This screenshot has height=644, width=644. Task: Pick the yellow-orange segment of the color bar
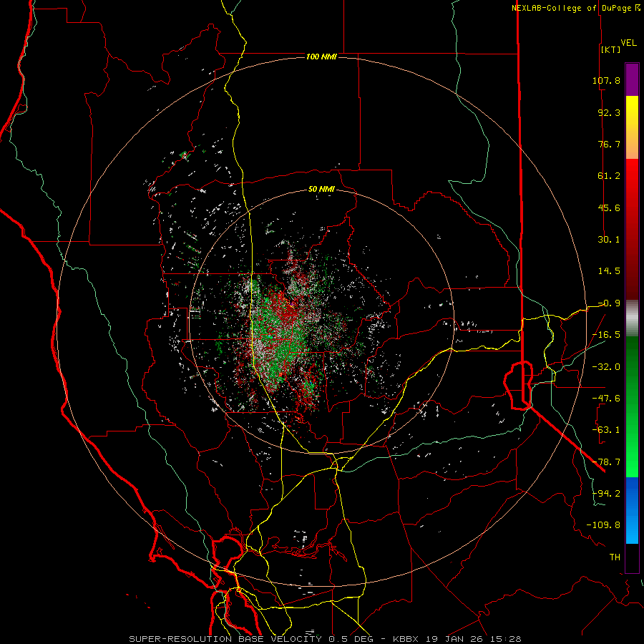[632, 127]
